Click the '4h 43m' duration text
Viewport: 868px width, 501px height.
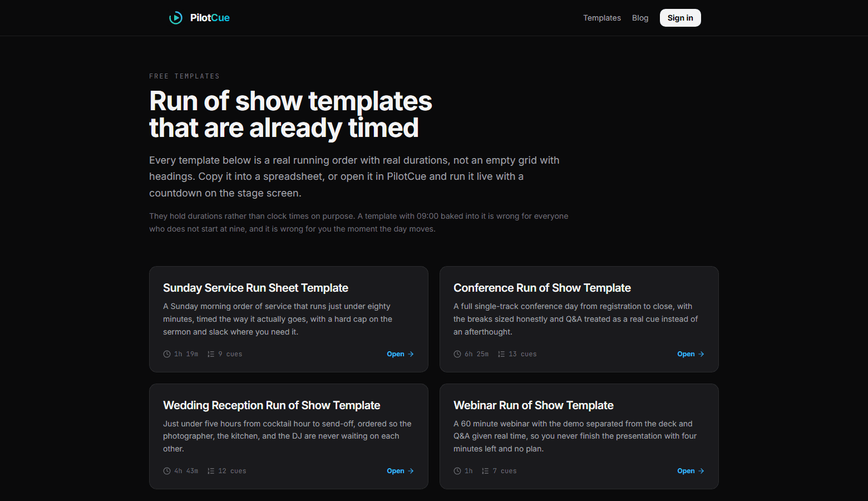(x=186, y=471)
